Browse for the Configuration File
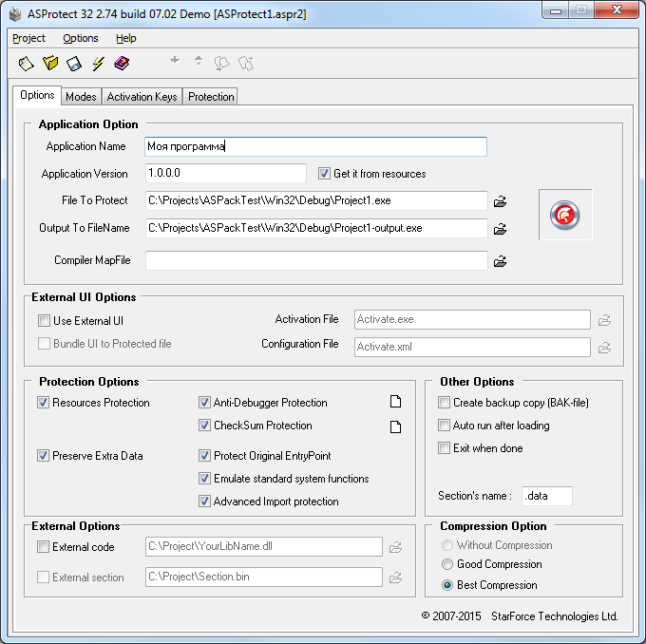 coord(604,348)
